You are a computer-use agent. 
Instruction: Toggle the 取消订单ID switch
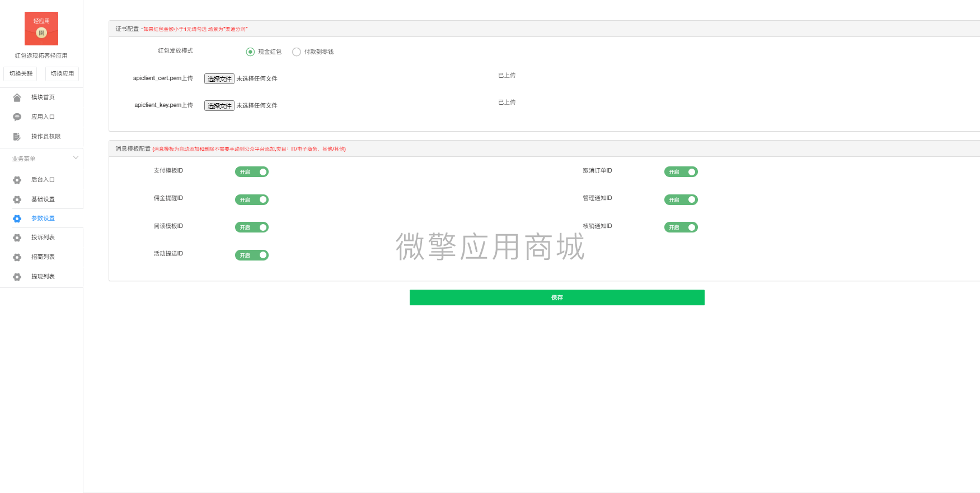tap(681, 172)
